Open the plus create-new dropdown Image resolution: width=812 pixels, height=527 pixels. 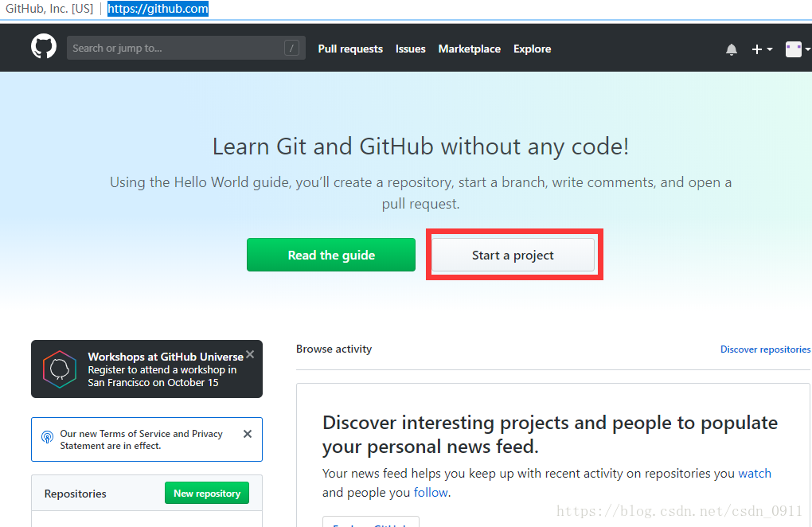click(x=761, y=49)
